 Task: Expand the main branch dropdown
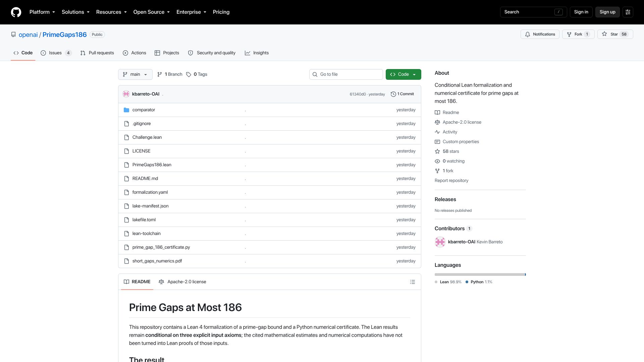[x=135, y=74]
